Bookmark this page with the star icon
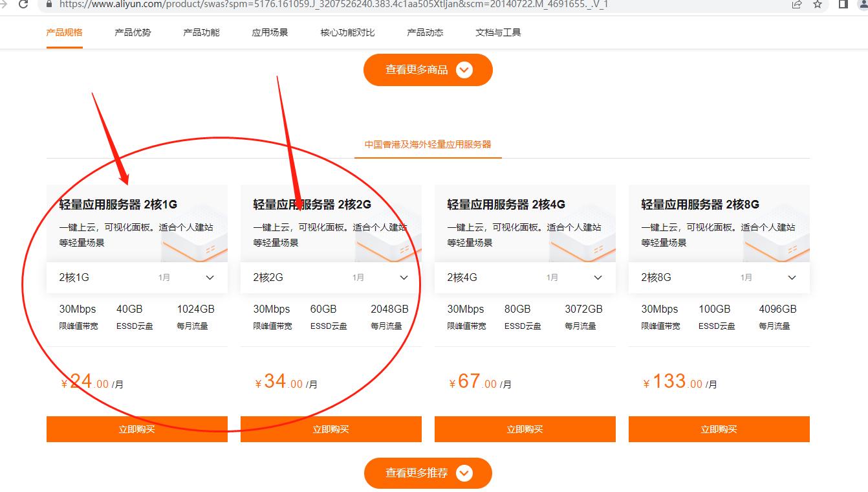 pos(818,5)
